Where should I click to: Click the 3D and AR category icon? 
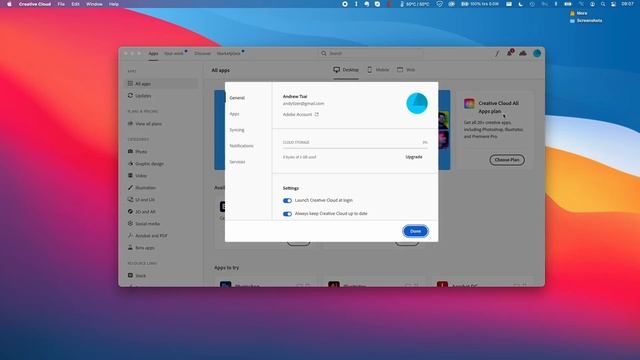point(130,212)
